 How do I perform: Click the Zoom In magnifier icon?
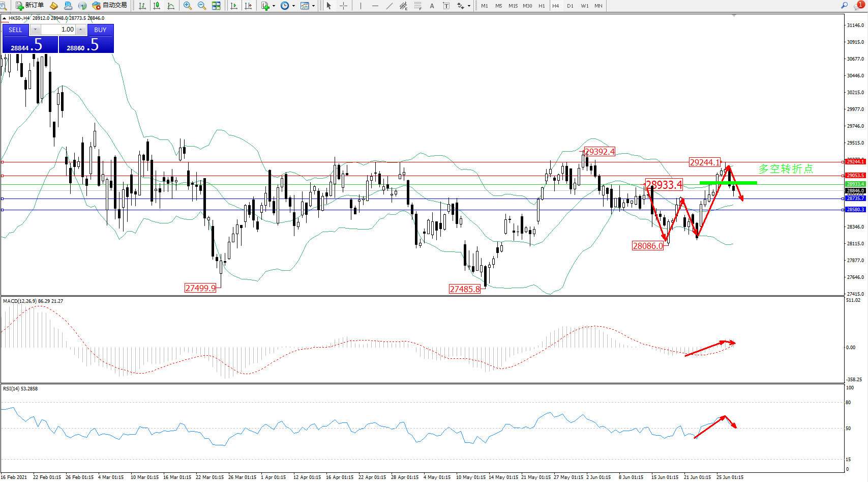[x=187, y=6]
